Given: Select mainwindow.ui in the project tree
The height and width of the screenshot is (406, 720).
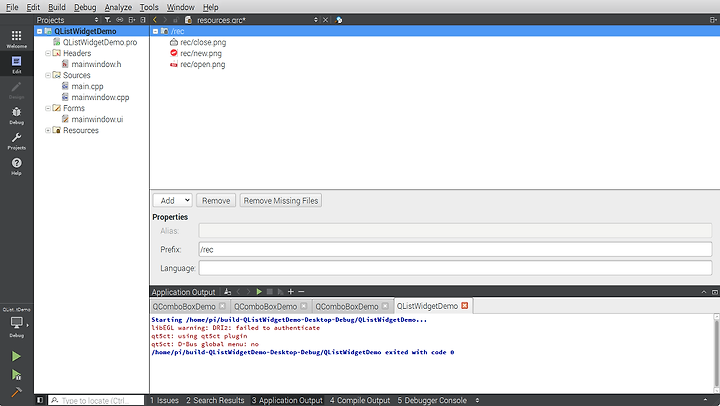Looking at the screenshot, I should point(97,119).
